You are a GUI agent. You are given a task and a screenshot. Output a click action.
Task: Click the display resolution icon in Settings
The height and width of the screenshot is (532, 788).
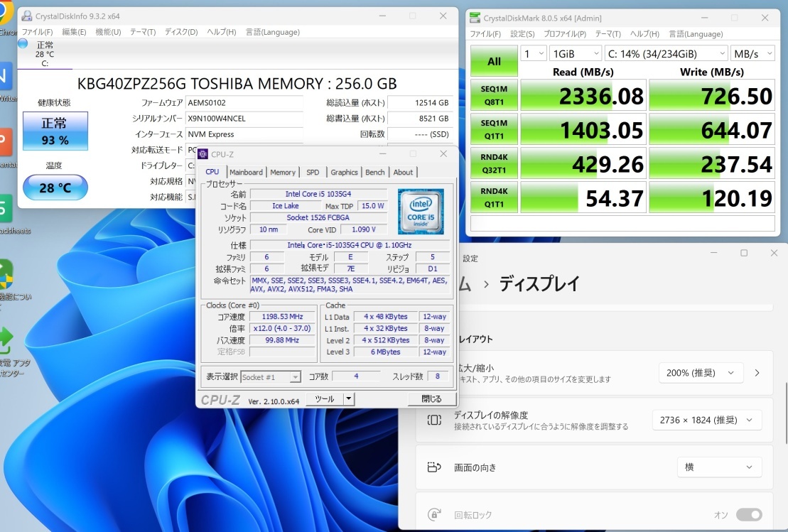click(434, 420)
